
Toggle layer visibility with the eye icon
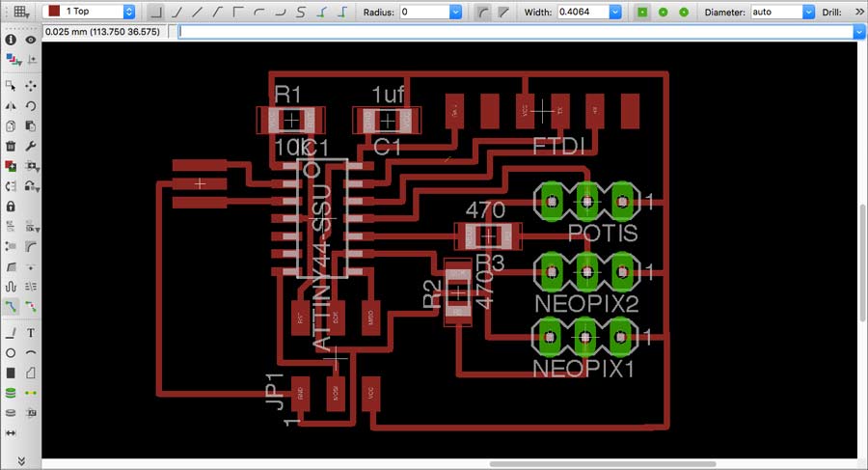[x=31, y=41]
